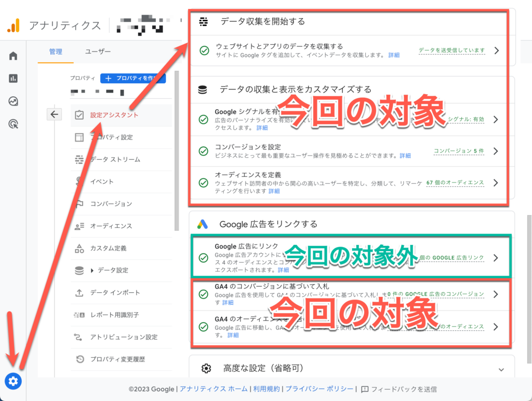This screenshot has width=532, height=401.
Task: Switch to the ユーザー tab
Action: 98,51
